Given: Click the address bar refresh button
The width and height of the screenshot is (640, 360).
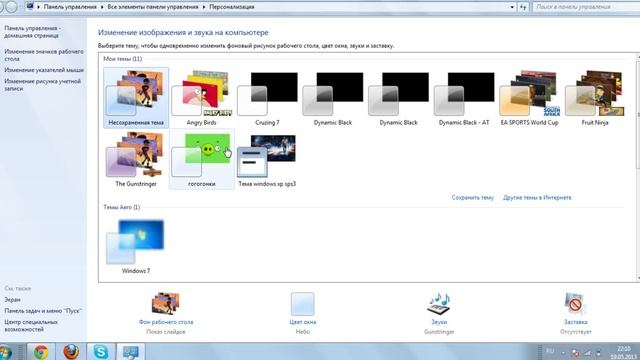Looking at the screenshot, I should pyautogui.click(x=523, y=7).
